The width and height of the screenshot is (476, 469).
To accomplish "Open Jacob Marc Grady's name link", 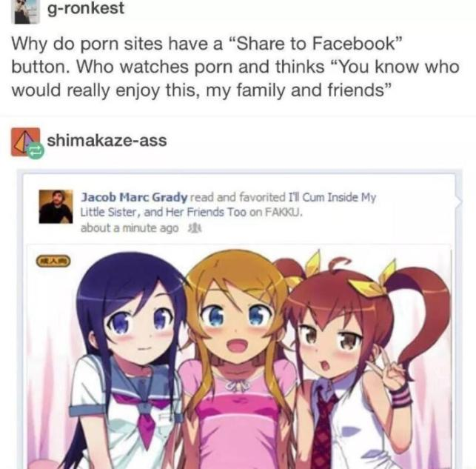I will coord(134,197).
